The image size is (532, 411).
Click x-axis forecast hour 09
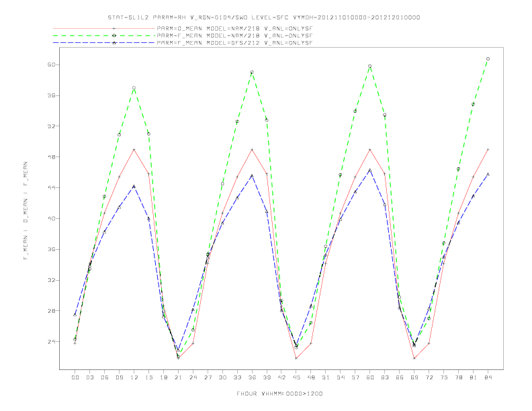tap(119, 377)
